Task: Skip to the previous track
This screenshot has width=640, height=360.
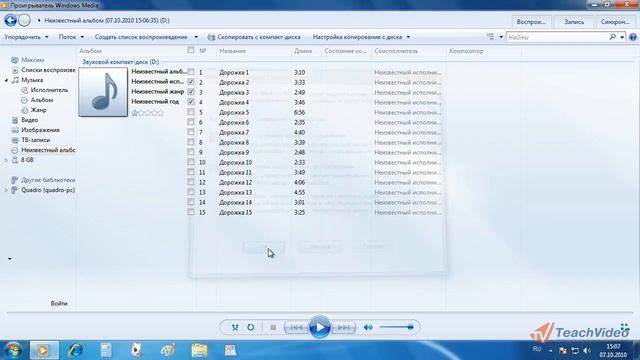Action: tap(296, 327)
